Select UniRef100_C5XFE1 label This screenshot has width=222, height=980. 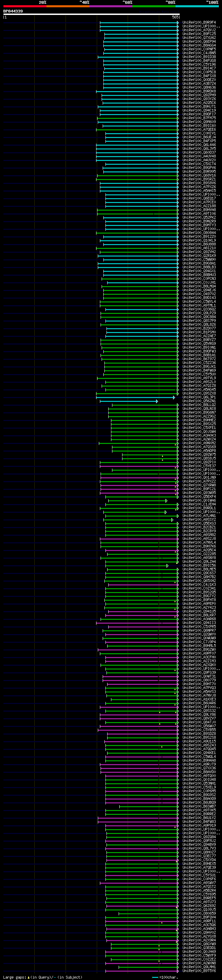(199, 428)
